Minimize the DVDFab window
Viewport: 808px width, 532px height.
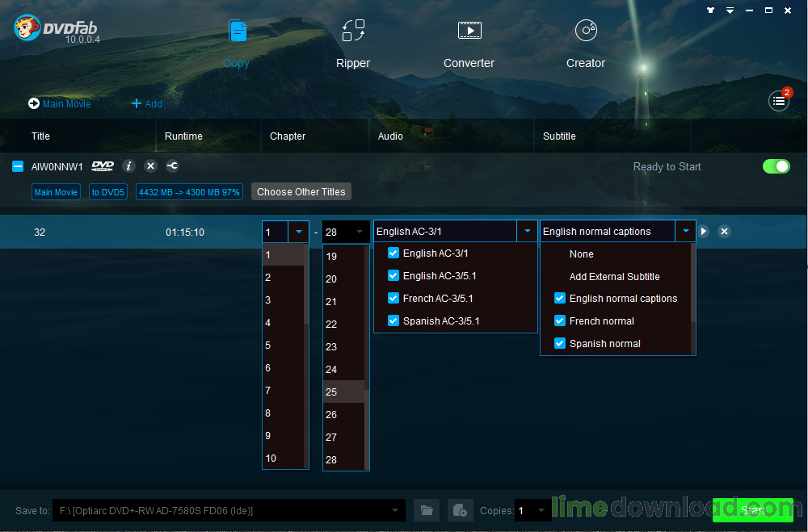coord(749,10)
